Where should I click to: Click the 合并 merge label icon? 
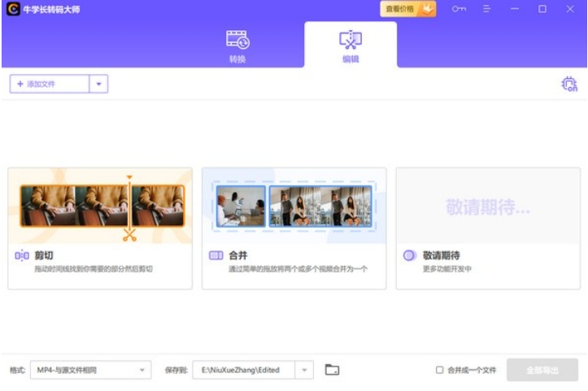pyautogui.click(x=216, y=256)
